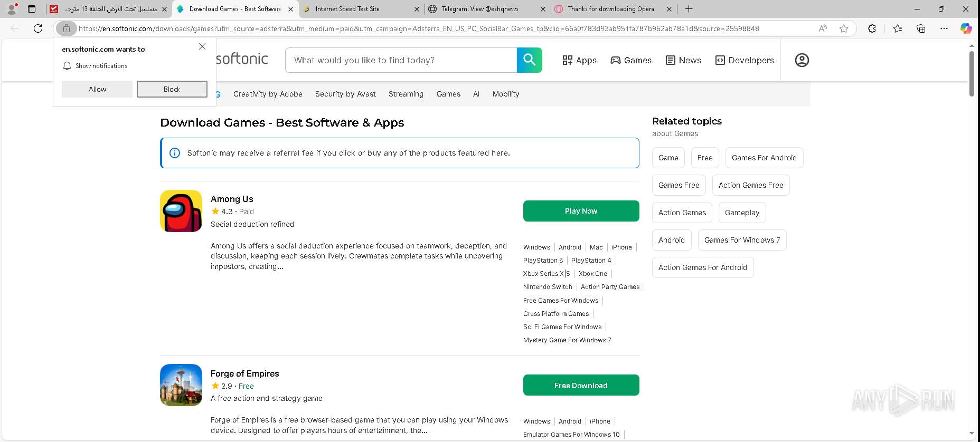The width and height of the screenshot is (980, 442).
Task: Close the Opera download tab
Action: (669, 9)
